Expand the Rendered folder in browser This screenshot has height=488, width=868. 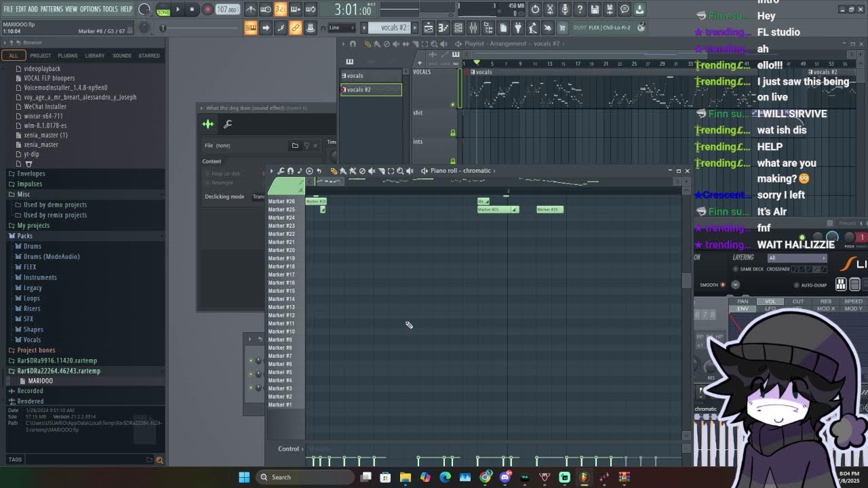[x=30, y=401]
